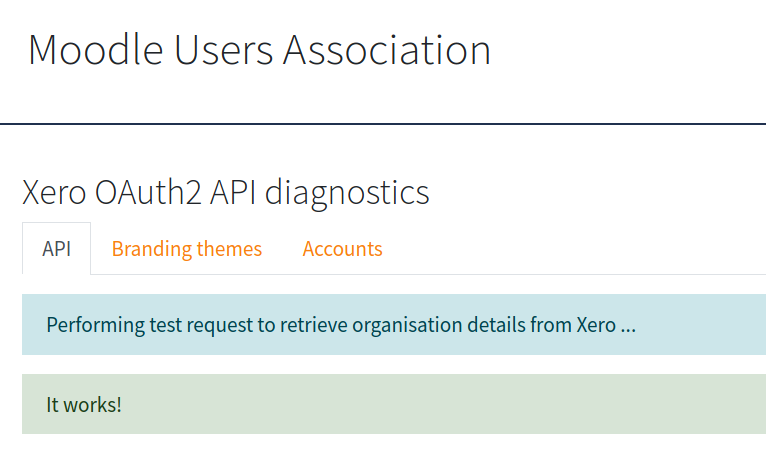Click the word 'diagnostics' in the page heading
Screen dimensions: 766x463
pos(347,193)
